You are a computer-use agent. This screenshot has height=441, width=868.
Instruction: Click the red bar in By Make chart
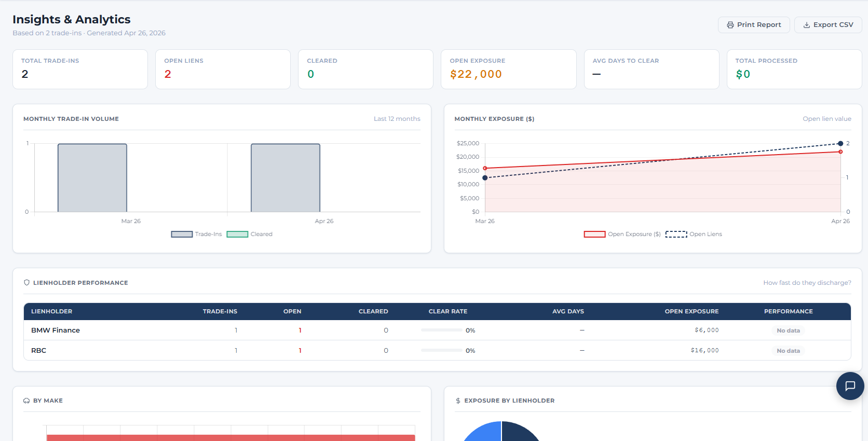coord(230,438)
